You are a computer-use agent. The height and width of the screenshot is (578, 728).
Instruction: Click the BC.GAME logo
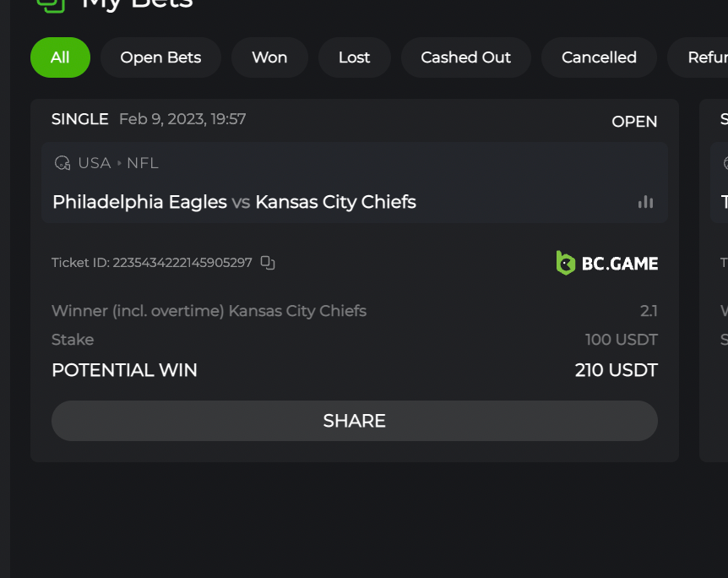point(606,263)
